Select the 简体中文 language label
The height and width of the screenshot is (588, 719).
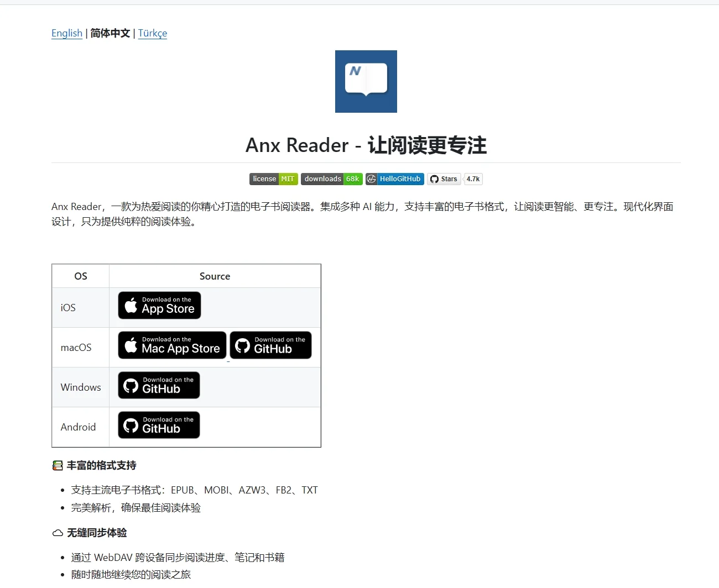[x=110, y=33]
